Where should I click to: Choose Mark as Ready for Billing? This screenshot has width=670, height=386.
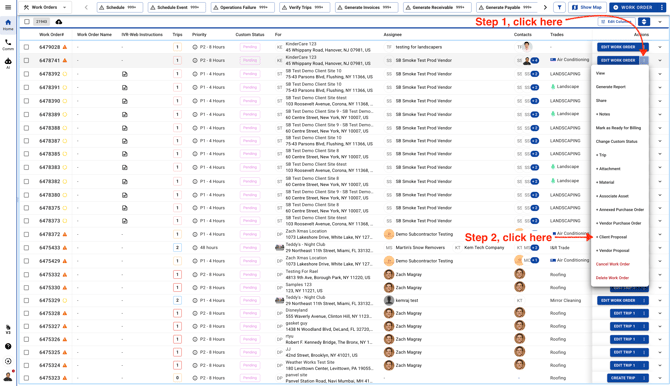coord(618,128)
